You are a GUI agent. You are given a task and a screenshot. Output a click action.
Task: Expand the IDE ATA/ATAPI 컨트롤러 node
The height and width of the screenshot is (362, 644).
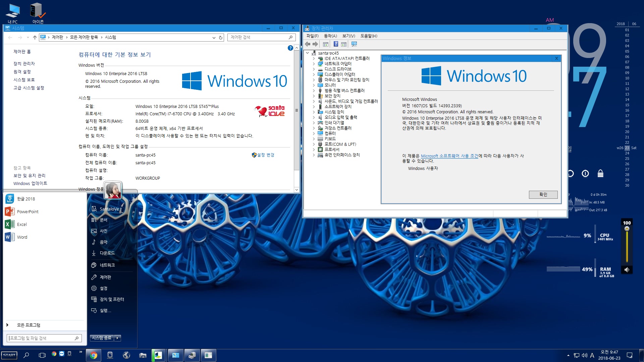tap(314, 58)
